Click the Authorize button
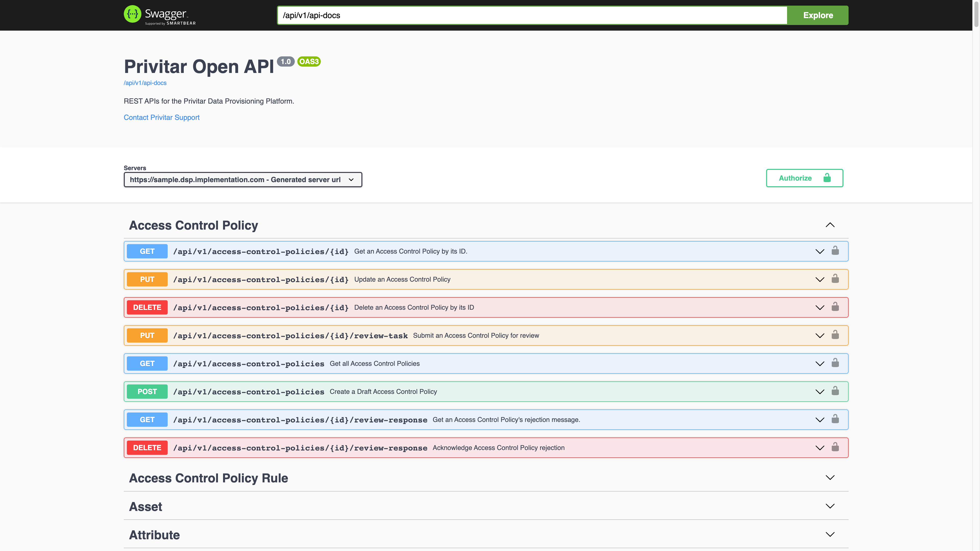 (804, 178)
